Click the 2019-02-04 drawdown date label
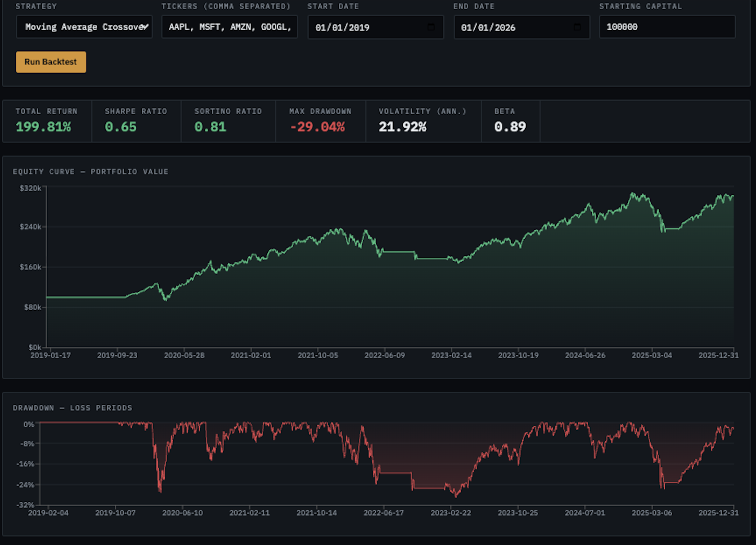 [48, 513]
